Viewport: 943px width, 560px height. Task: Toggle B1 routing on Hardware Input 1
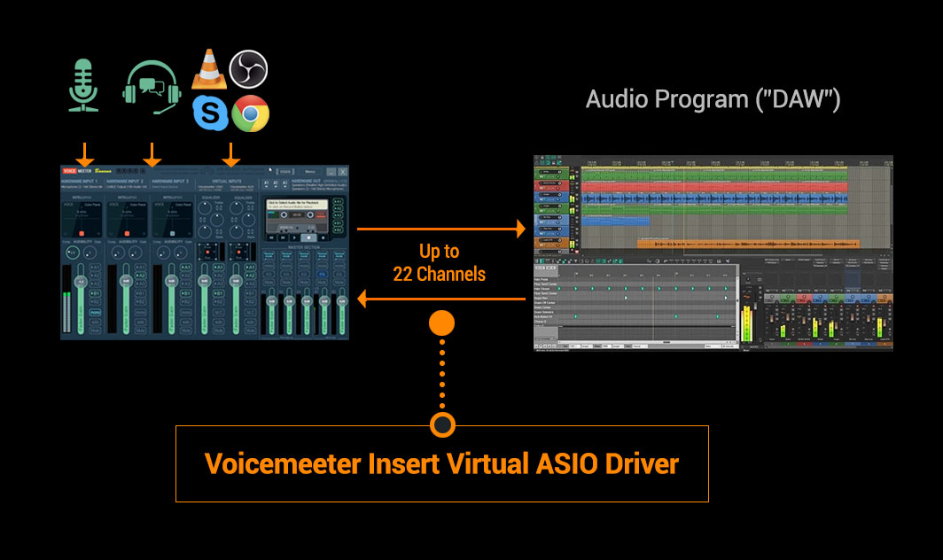click(x=95, y=293)
